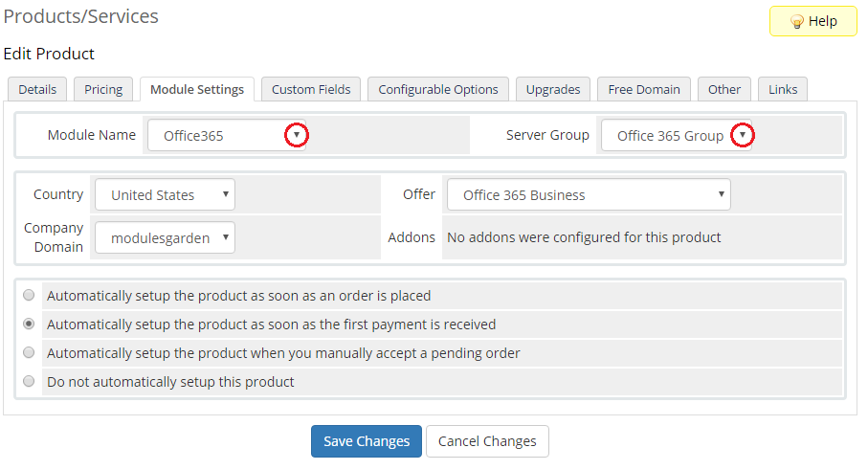Switch to the Details tab

pyautogui.click(x=37, y=89)
